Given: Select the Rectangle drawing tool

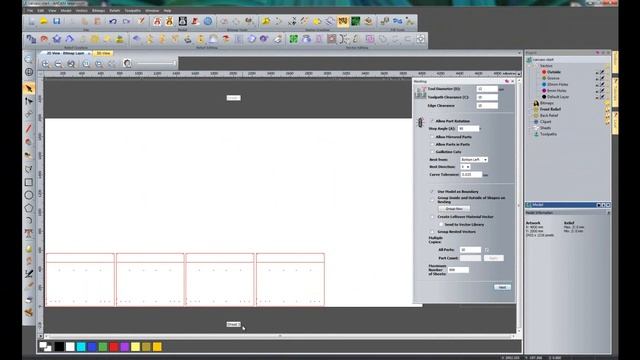Looking at the screenshot, I should point(29,182).
